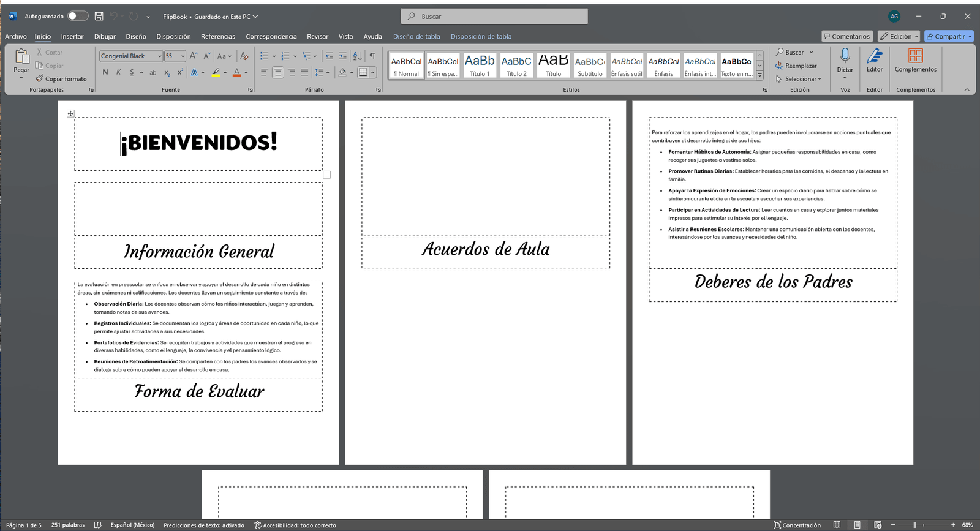Apply the Título 1 style
Image resolution: width=980 pixels, height=531 pixels.
pyautogui.click(x=480, y=64)
